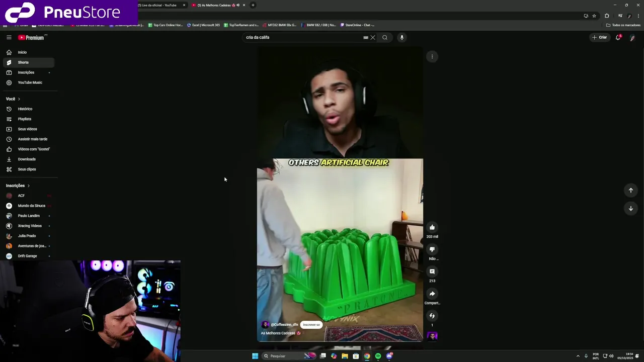Open 'BMW E82 / E88 | No...' bookmark
This screenshot has width=644, height=362.
click(x=318, y=25)
